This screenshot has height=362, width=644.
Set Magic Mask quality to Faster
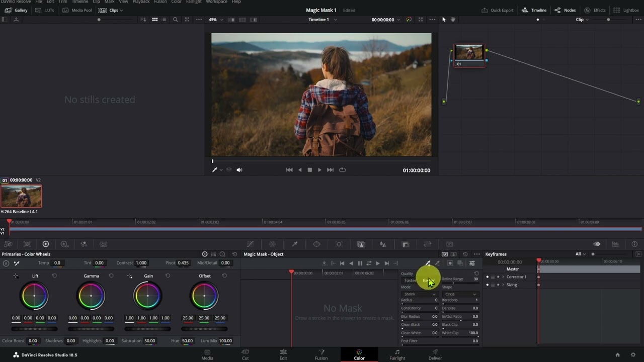(411, 281)
